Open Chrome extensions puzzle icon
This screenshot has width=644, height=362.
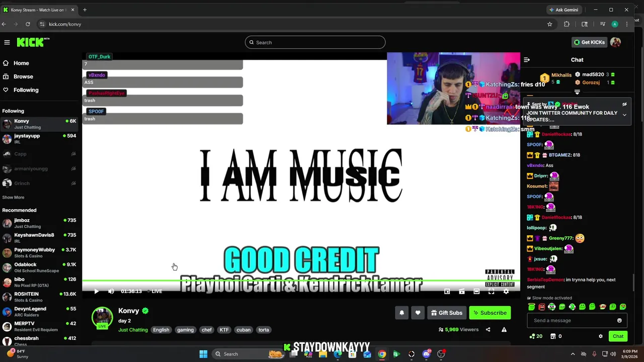click(567, 24)
